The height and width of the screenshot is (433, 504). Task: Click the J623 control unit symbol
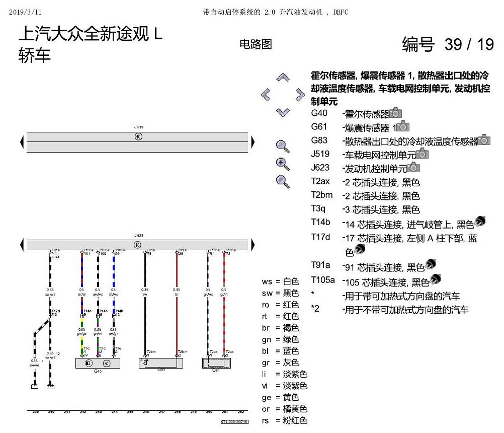[x=137, y=245]
